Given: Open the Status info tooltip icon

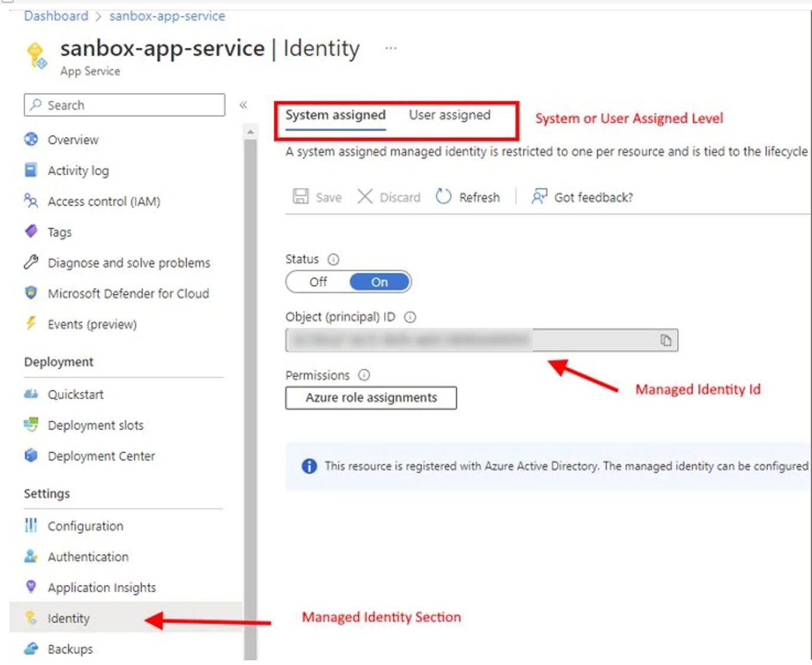Looking at the screenshot, I should [x=333, y=259].
